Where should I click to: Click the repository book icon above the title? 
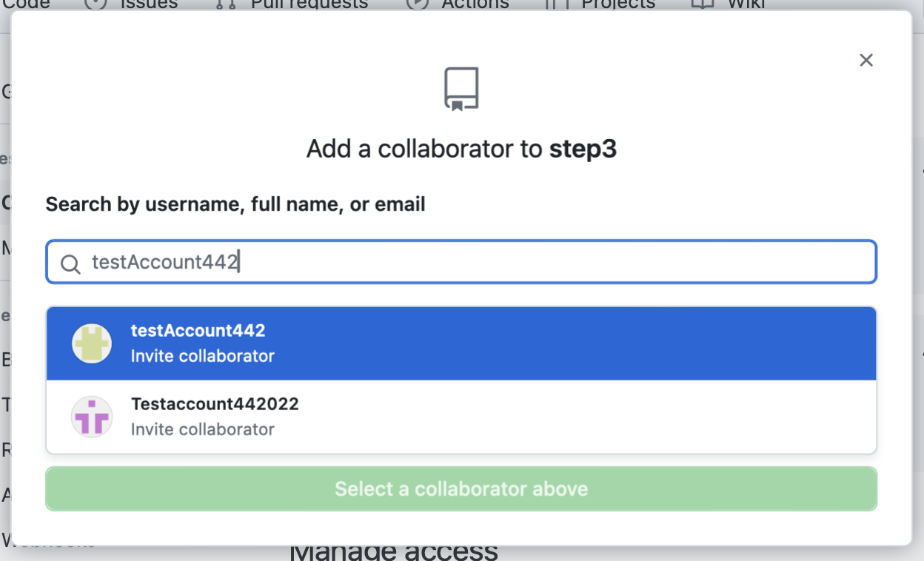point(461,90)
